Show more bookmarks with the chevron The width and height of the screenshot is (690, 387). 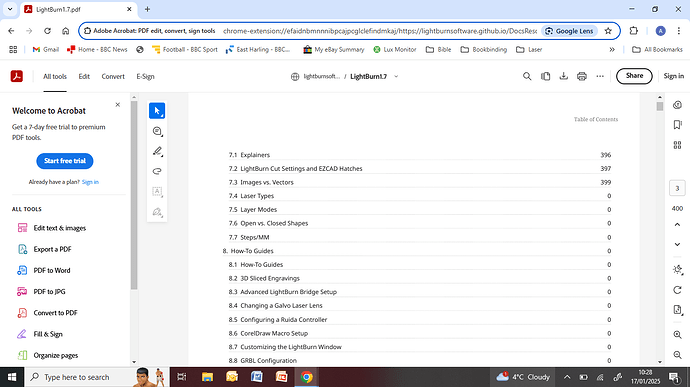click(x=612, y=50)
